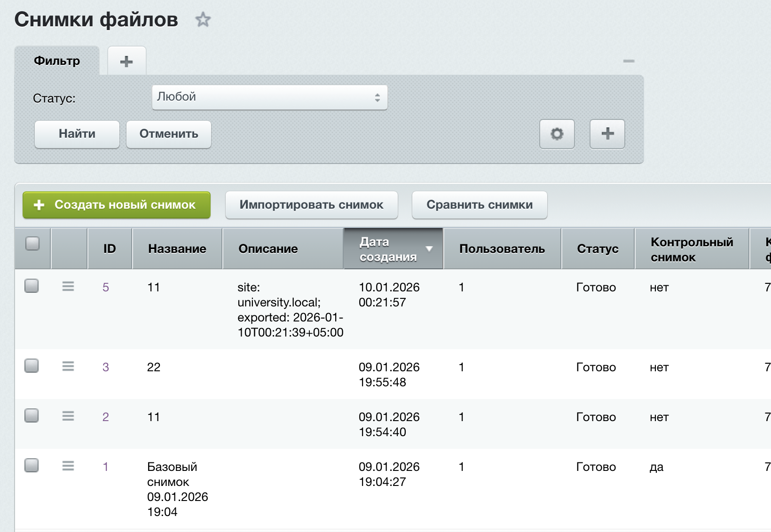Image resolution: width=771 pixels, height=532 pixels.
Task: Sort by Контрольный снимок column header
Action: click(x=692, y=249)
